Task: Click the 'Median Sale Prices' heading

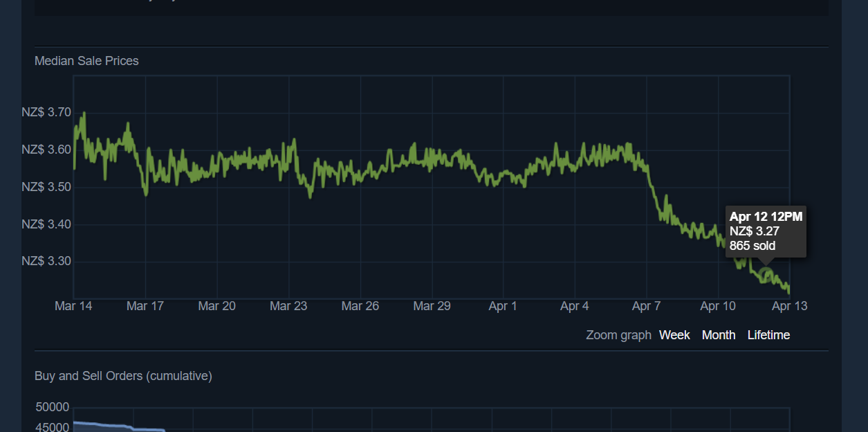Action: (86, 61)
